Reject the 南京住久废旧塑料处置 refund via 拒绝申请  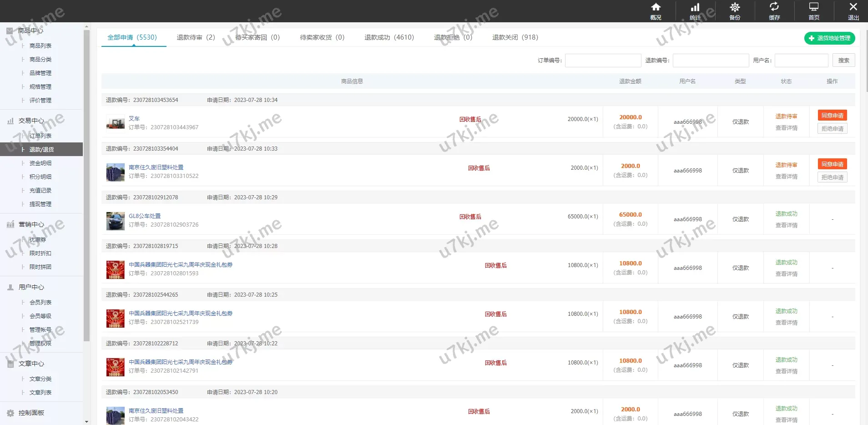pos(832,177)
